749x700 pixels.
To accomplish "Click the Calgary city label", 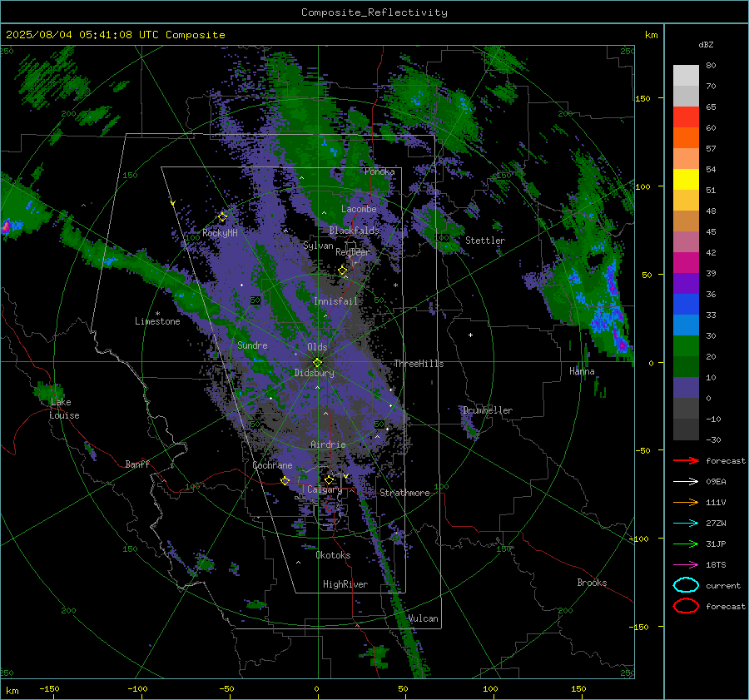I will tap(325, 489).
